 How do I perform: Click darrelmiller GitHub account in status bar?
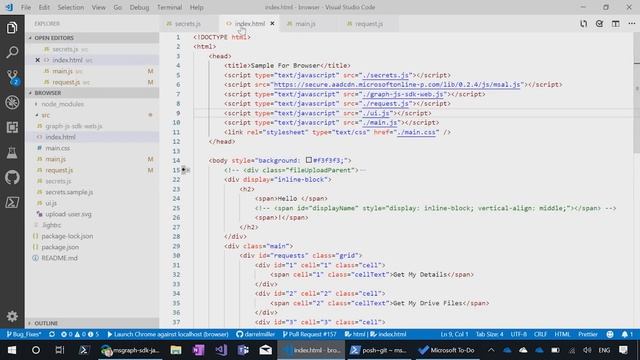pyautogui.click(x=256, y=334)
